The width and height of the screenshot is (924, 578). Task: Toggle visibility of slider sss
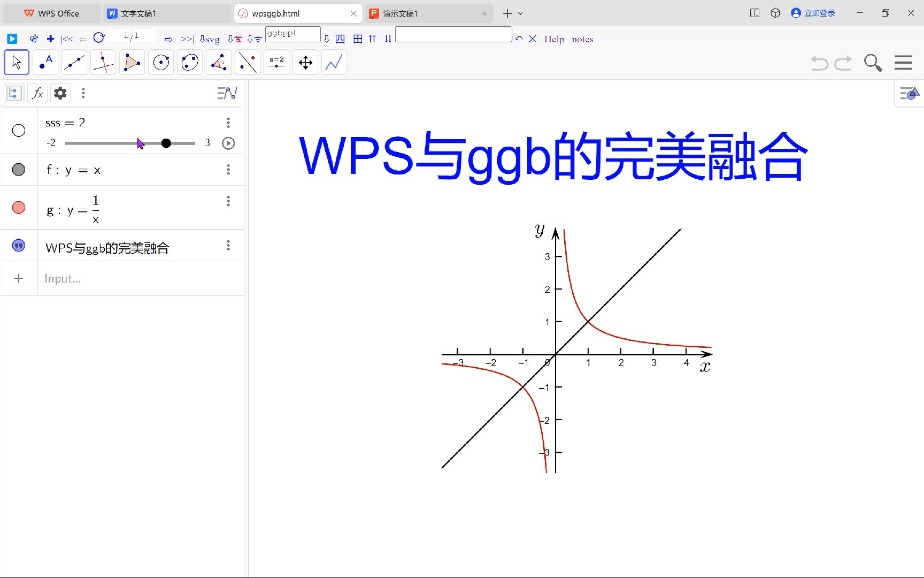pyautogui.click(x=19, y=130)
